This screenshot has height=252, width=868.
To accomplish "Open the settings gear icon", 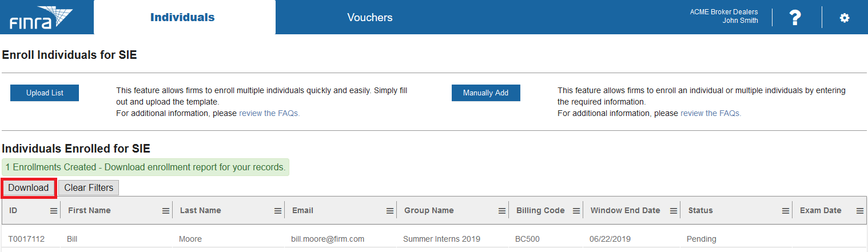I will point(844,18).
